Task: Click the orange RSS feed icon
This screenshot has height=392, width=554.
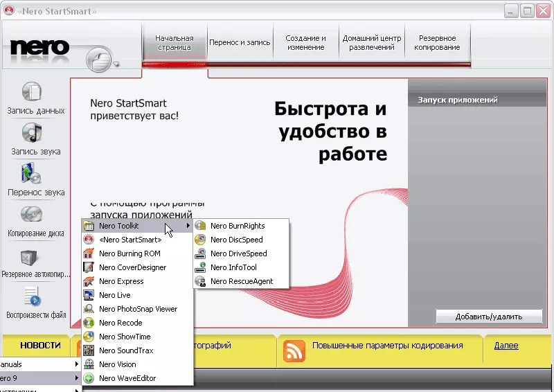Action: [x=294, y=351]
